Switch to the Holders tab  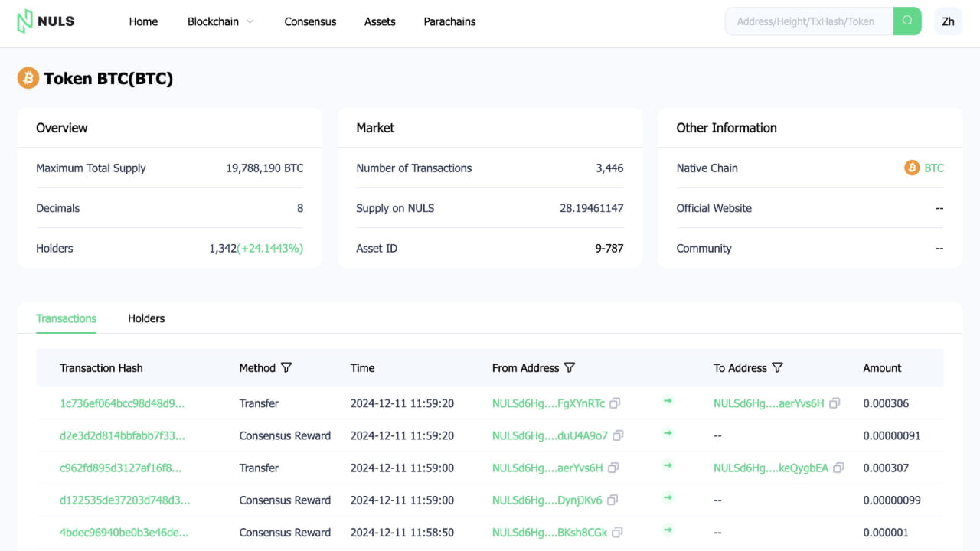click(146, 318)
